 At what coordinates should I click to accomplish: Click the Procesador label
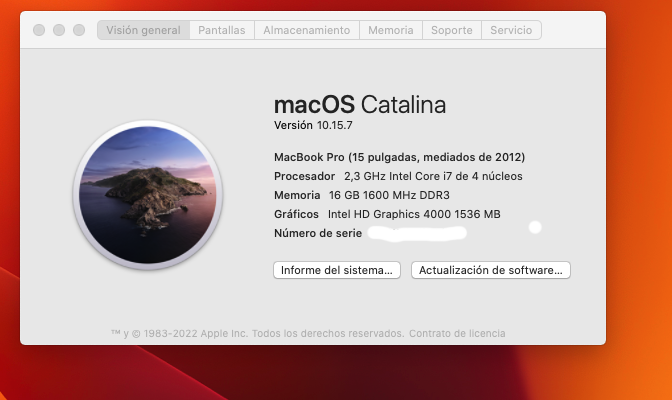[304, 176]
